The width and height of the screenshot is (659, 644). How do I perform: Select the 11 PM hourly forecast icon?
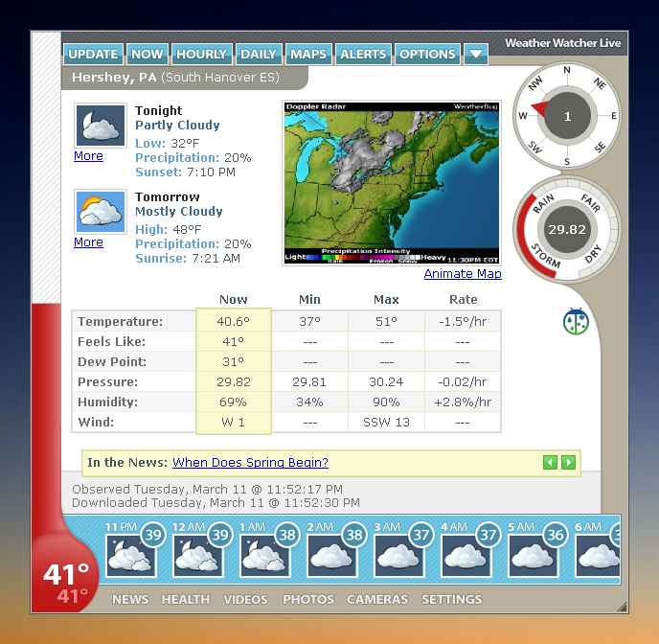coord(131,556)
